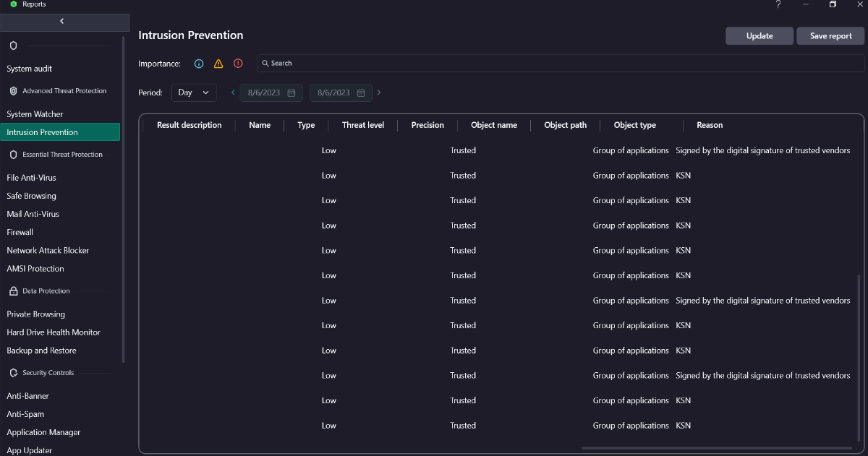Click the Update button
This screenshot has height=456, width=868.
(759, 36)
